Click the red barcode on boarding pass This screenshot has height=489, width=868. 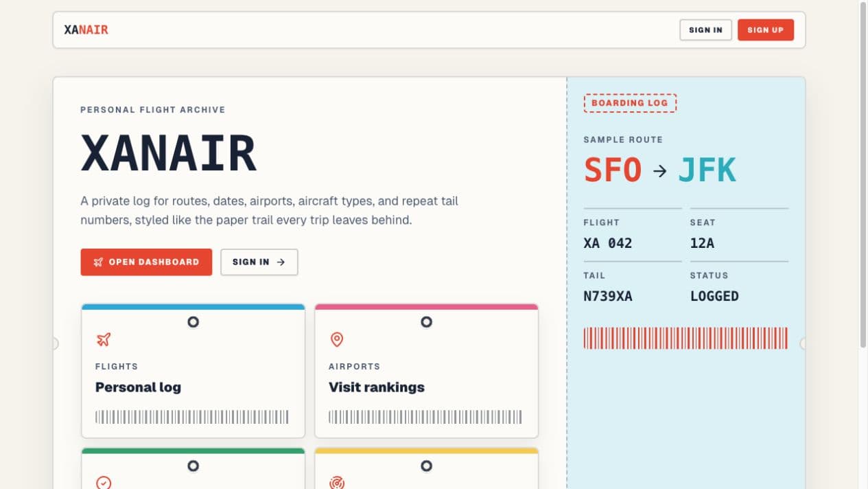click(685, 338)
